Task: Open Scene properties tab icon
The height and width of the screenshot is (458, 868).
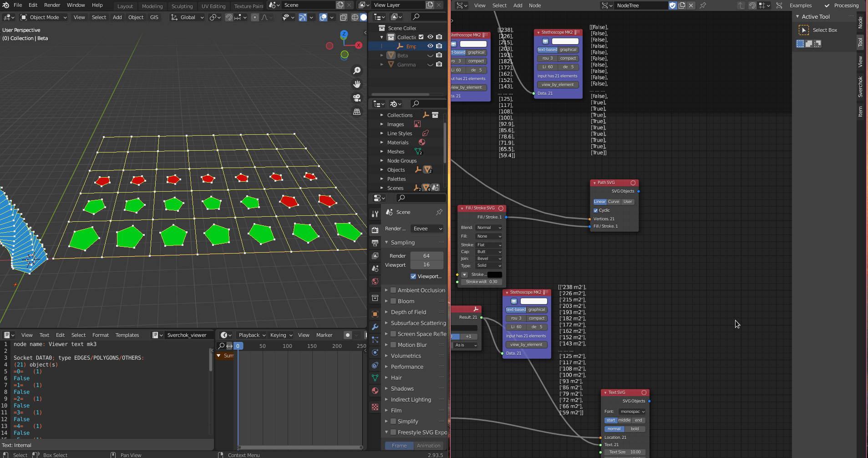Action: [375, 268]
